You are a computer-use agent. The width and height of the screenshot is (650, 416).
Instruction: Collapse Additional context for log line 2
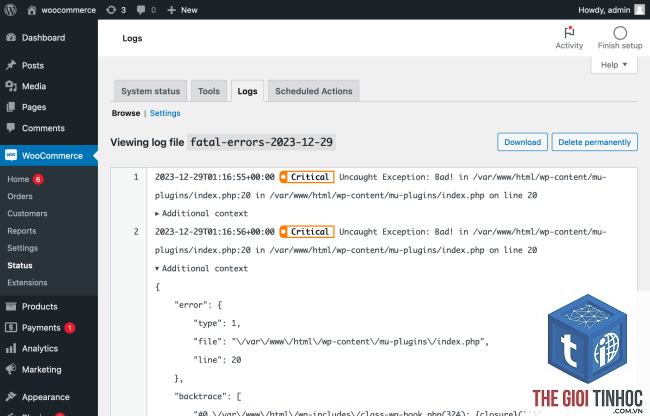(x=201, y=268)
